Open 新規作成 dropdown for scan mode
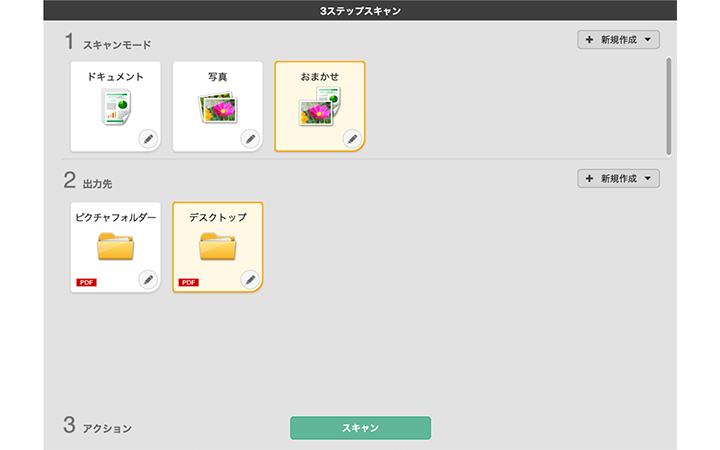This screenshot has width=720, height=450. (618, 40)
